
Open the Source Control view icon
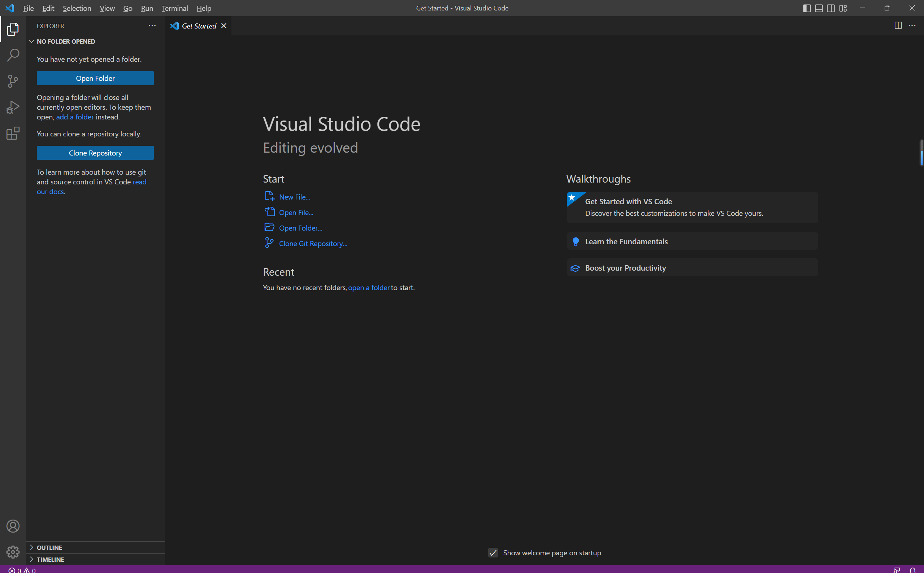13,81
